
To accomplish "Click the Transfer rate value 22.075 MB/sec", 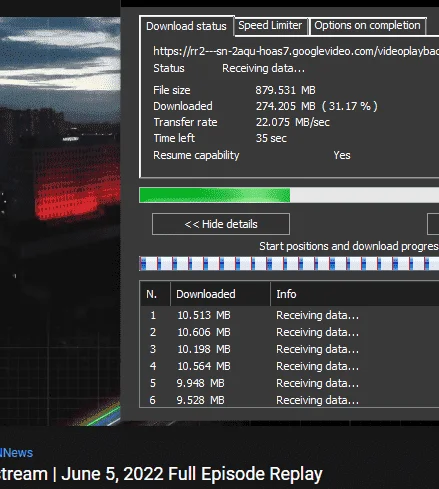I will 292,122.
